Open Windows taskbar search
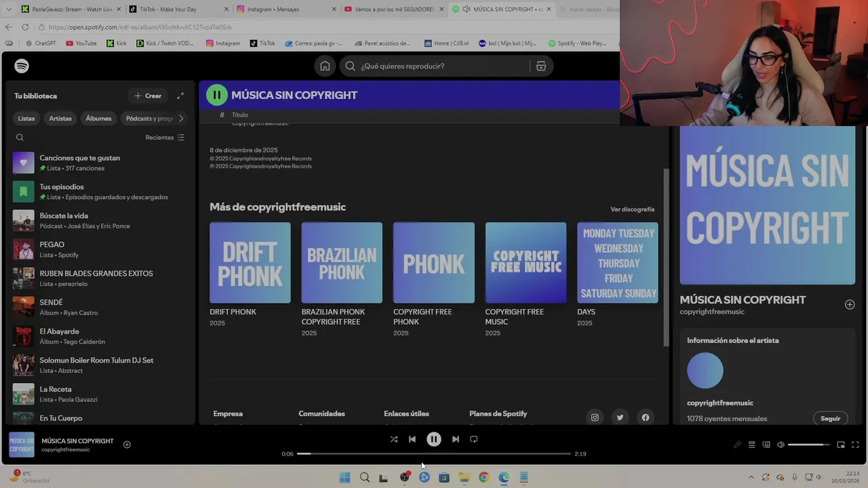 coord(365,477)
